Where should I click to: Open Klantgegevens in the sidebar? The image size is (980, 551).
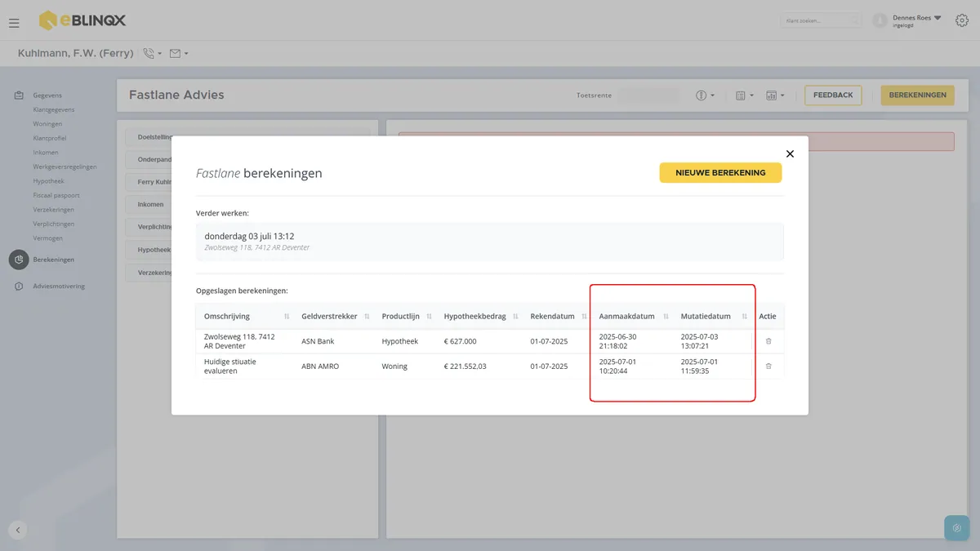[54, 109]
